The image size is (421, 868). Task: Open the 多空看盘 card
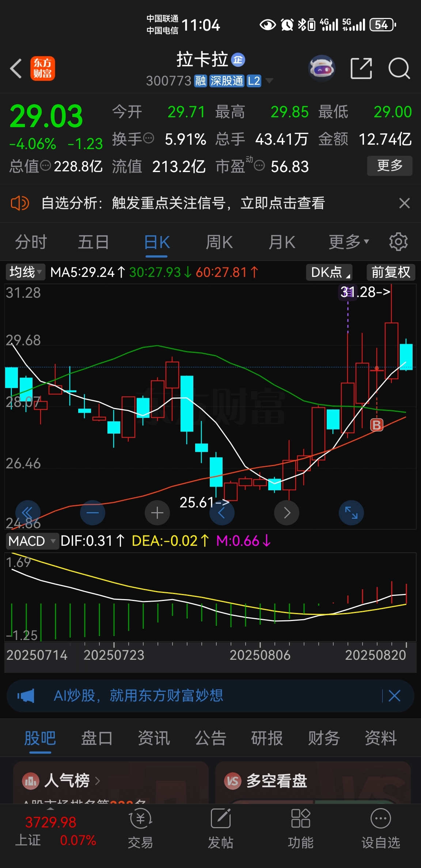[x=313, y=783]
